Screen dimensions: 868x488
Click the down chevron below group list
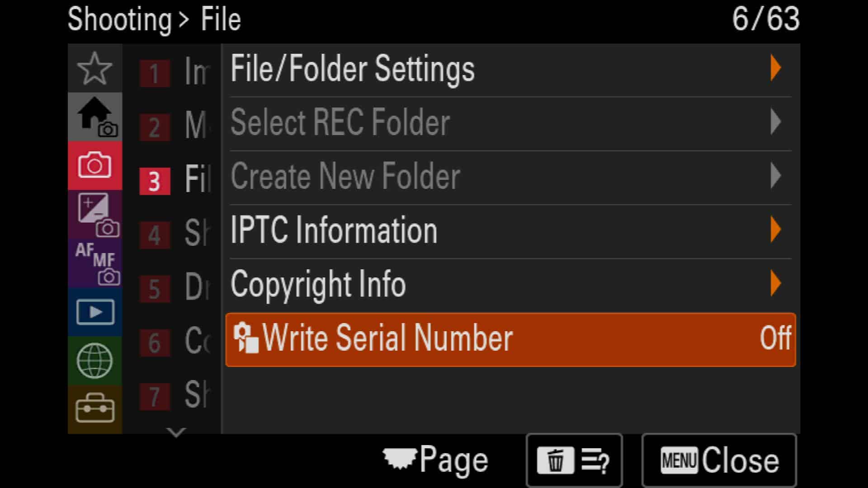(x=176, y=432)
